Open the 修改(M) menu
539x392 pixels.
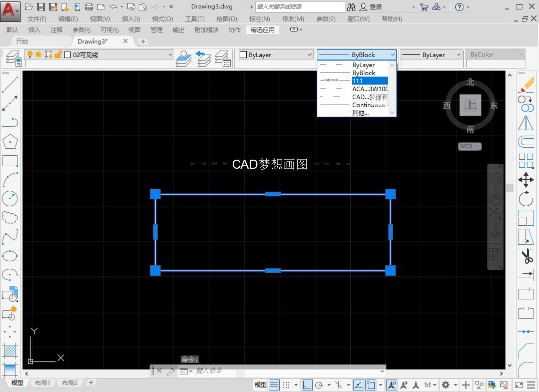[x=293, y=19]
